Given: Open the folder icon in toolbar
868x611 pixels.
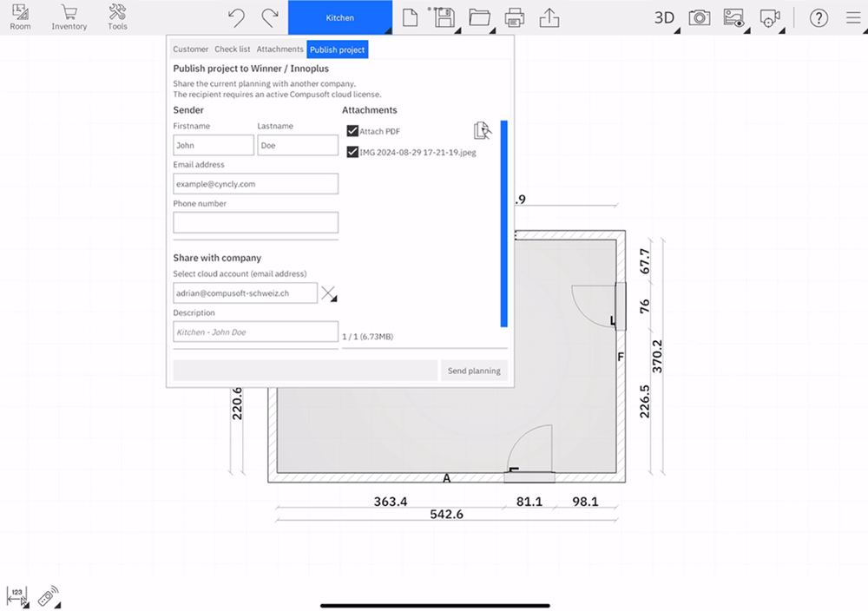Looking at the screenshot, I should 479,17.
